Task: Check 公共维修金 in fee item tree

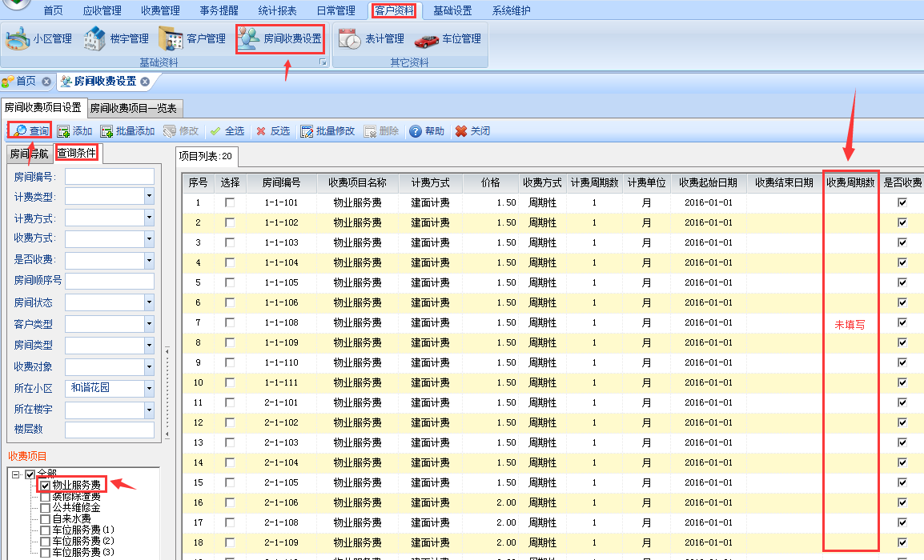Action: 46,507
